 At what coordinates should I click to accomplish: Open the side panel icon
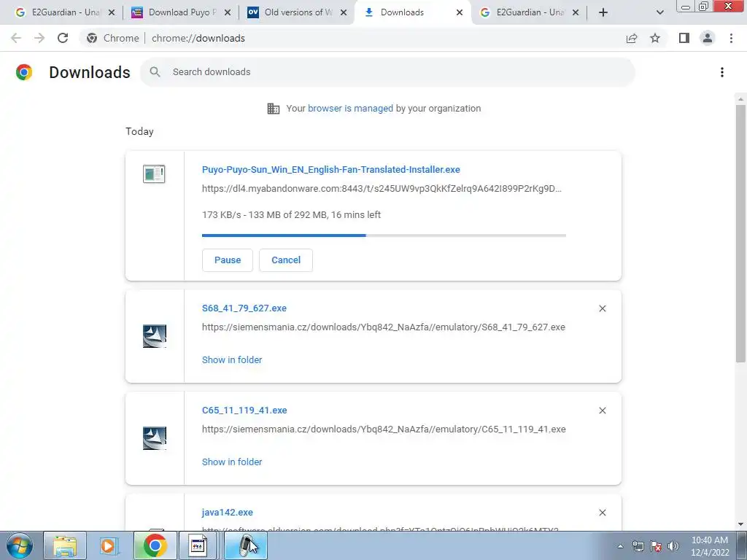pyautogui.click(x=684, y=38)
